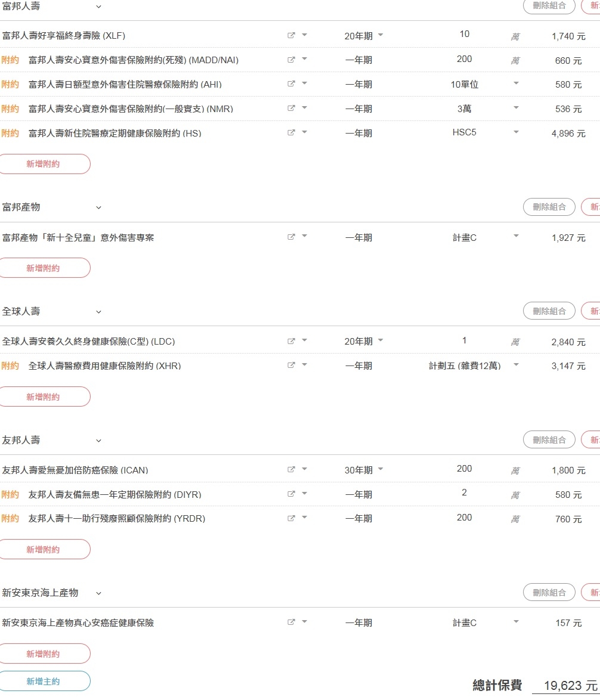Open external link for 新安東京海上產物真心安癌症健康保險
This screenshot has height=700, width=600.
click(x=291, y=622)
